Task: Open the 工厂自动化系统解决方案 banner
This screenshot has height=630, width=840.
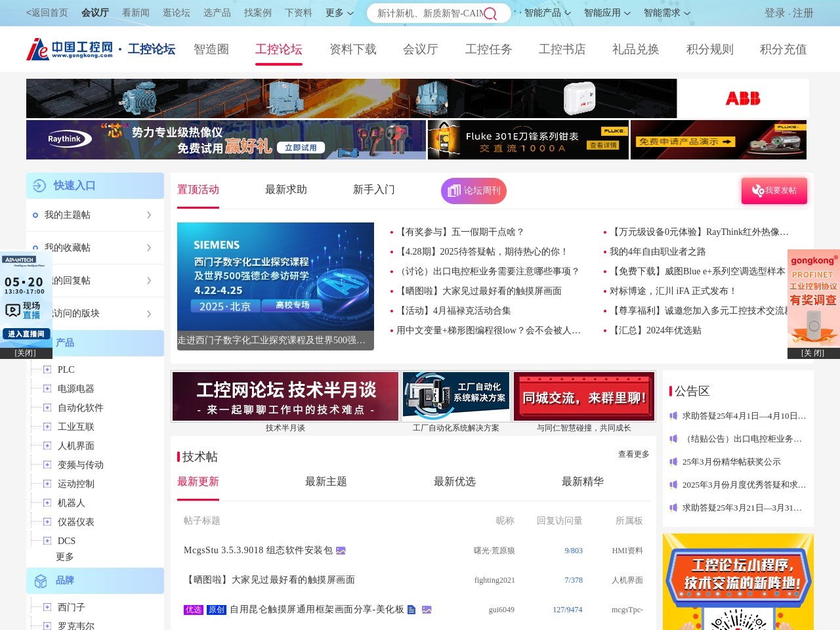Action: [456, 396]
